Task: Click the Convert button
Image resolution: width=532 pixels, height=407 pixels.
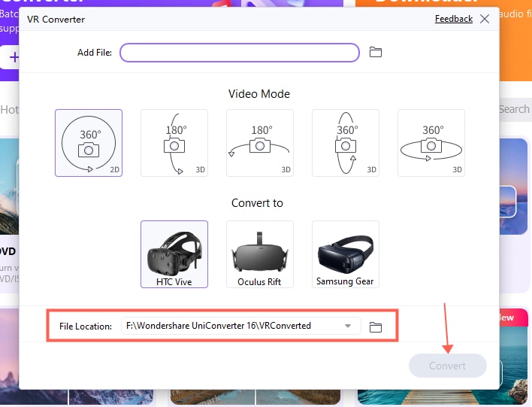Action: pyautogui.click(x=448, y=366)
